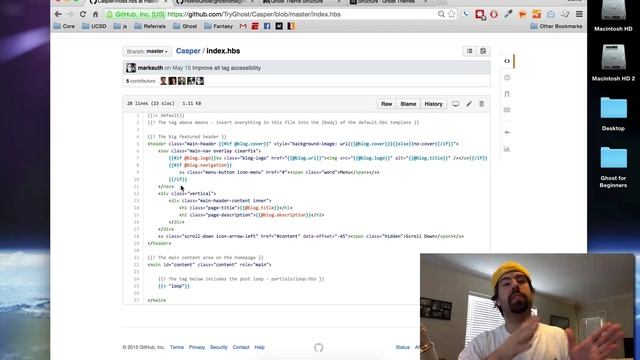This screenshot has width=640, height=360.
Task: Open Chrome hamburger menu
Action: (x=579, y=14)
